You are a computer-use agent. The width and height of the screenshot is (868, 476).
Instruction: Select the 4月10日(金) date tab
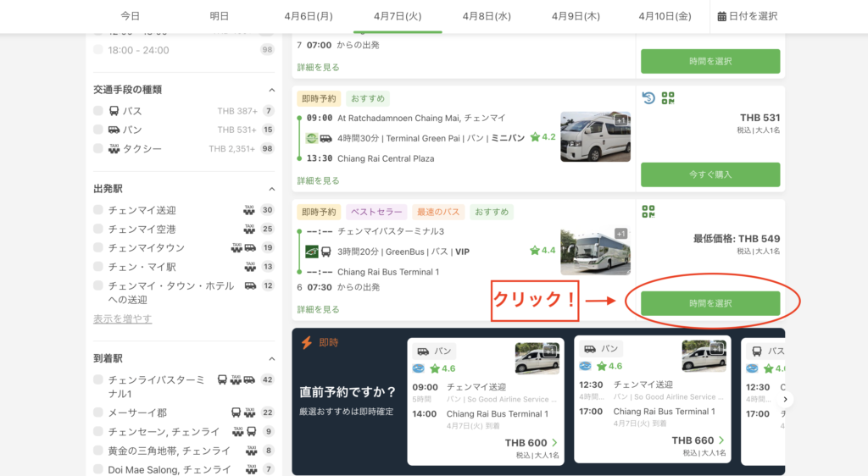click(x=665, y=17)
